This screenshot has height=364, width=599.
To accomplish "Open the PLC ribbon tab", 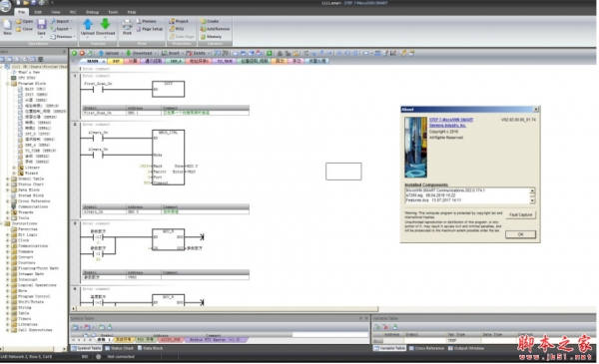I will (x=73, y=12).
